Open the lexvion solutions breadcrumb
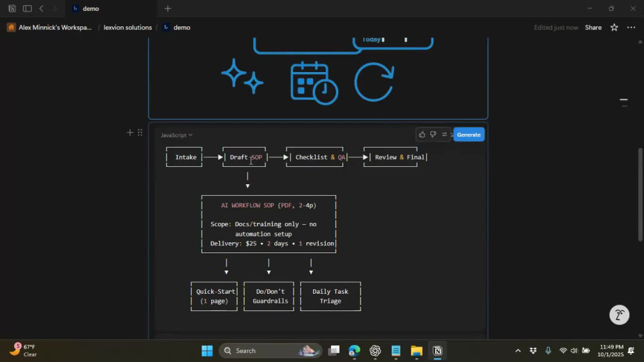Image resolution: width=644 pixels, height=362 pixels. point(128,28)
